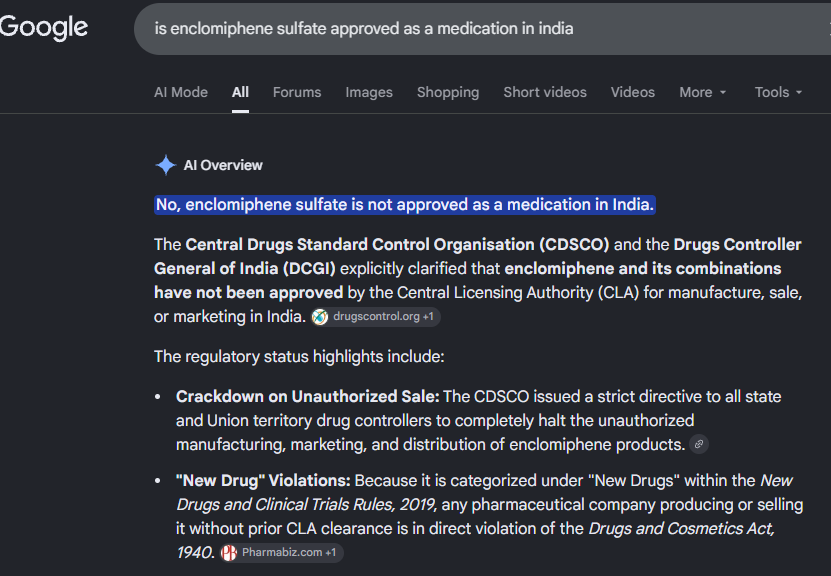Open the Short videos tab
The image size is (831, 576).
click(x=545, y=92)
